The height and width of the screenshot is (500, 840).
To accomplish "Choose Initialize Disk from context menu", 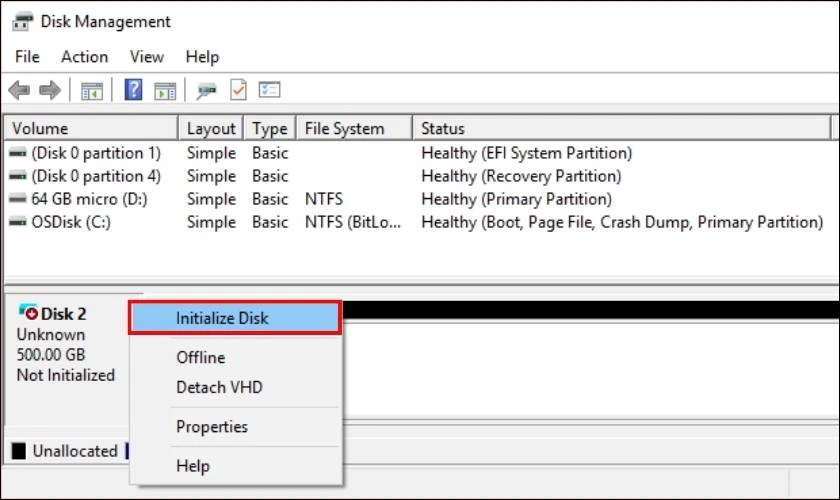I will pyautogui.click(x=222, y=319).
